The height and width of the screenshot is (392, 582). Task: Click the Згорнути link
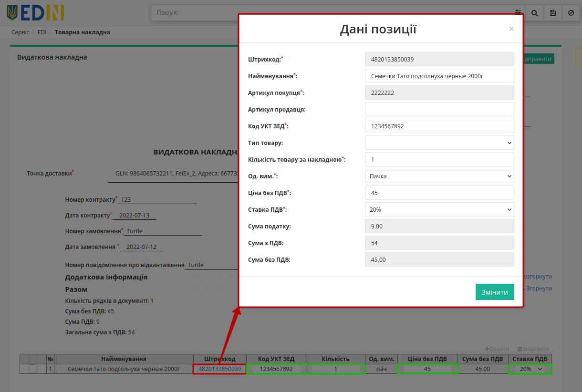click(539, 289)
